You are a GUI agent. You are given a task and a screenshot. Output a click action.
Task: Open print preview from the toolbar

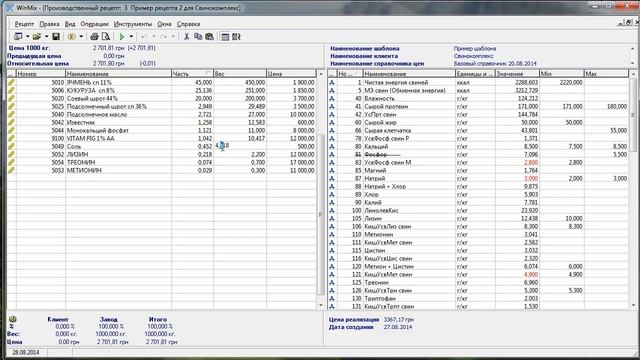[x=106, y=37]
